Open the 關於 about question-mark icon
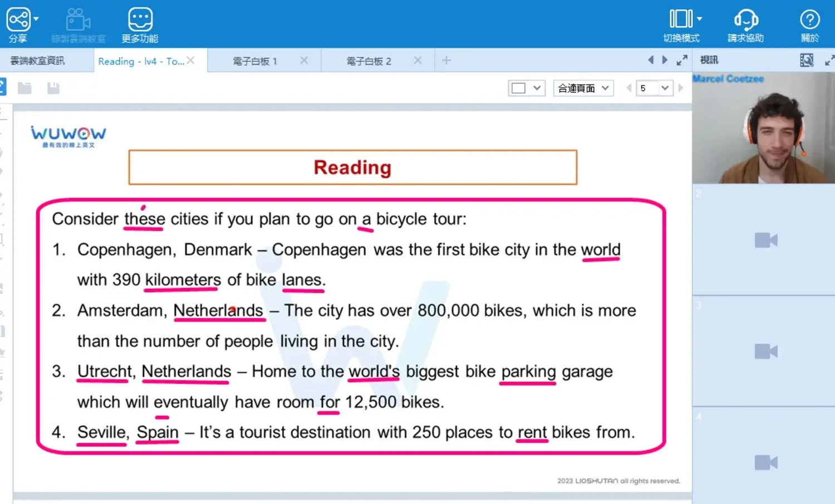Screen dimensions: 835x504 click(810, 25)
